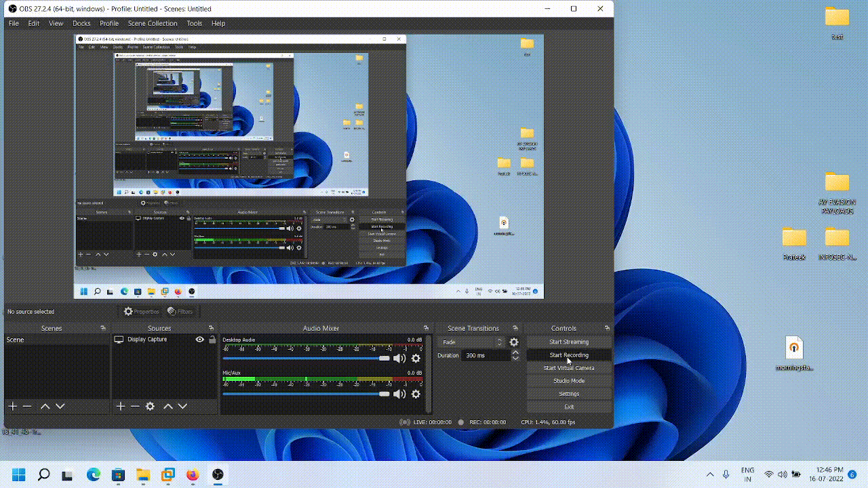The height and width of the screenshot is (488, 868).
Task: Add a new scene with the plus icon
Action: 12,406
